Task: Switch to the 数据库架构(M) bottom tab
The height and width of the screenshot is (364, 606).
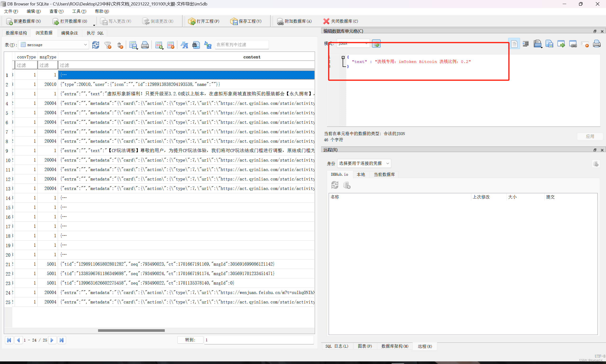Action: tap(395, 346)
